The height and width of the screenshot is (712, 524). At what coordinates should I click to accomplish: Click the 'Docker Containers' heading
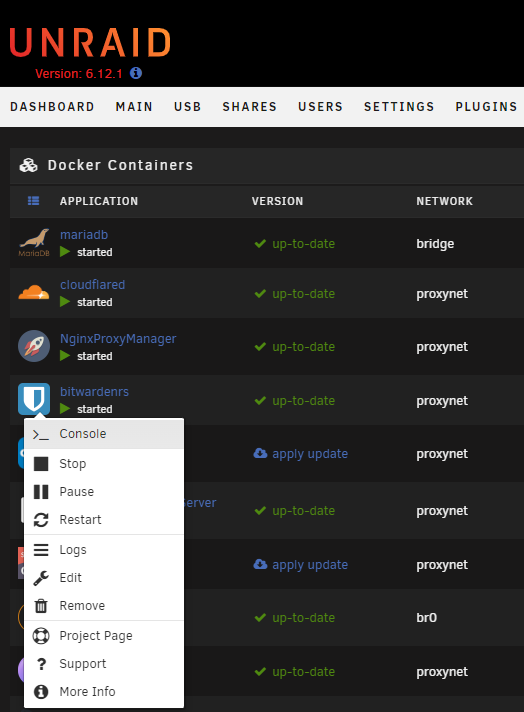120,165
